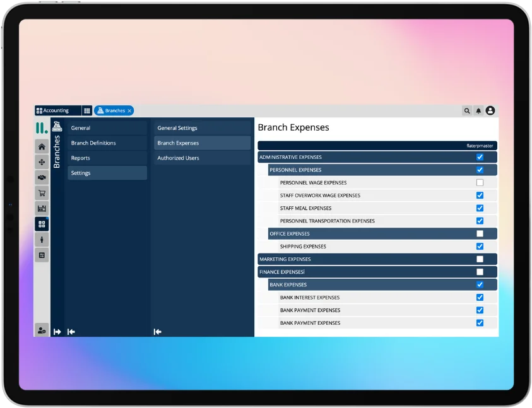Screen dimensions: 532x408
Task: Tick the Marketing Expenses checkbox
Action: (480, 259)
